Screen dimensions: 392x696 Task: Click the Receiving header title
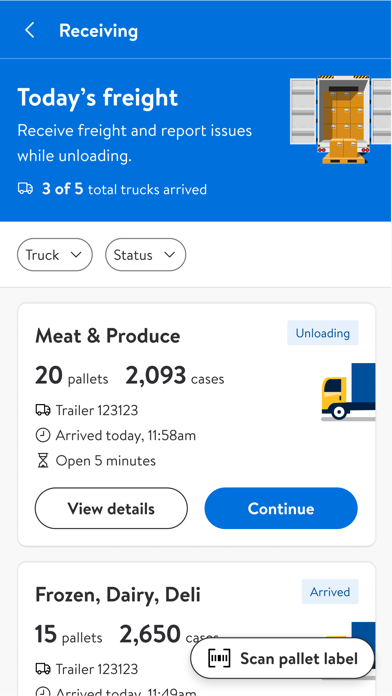[x=99, y=31]
